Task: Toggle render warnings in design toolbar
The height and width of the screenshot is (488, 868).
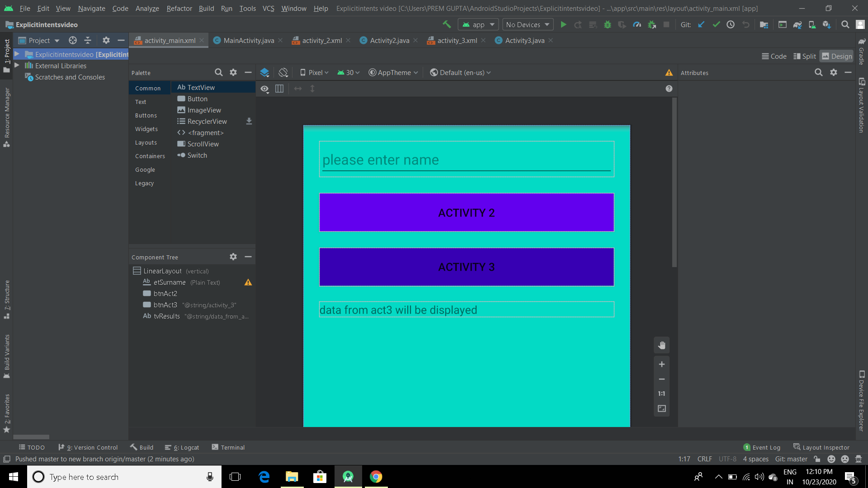Action: pyautogui.click(x=669, y=72)
